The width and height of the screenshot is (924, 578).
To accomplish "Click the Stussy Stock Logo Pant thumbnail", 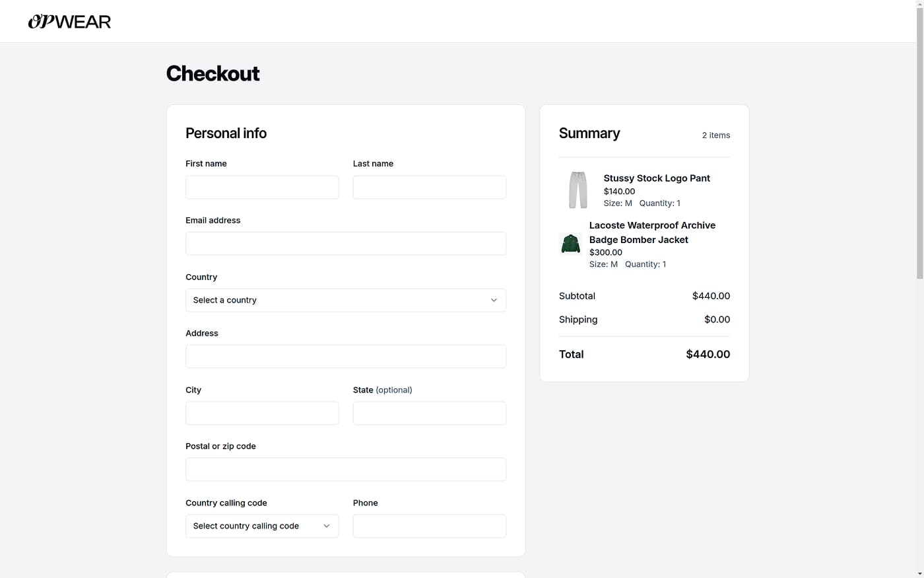I will coord(578,190).
